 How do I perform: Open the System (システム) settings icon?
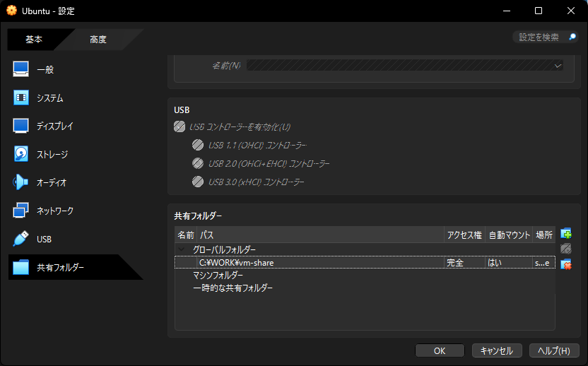pos(21,98)
